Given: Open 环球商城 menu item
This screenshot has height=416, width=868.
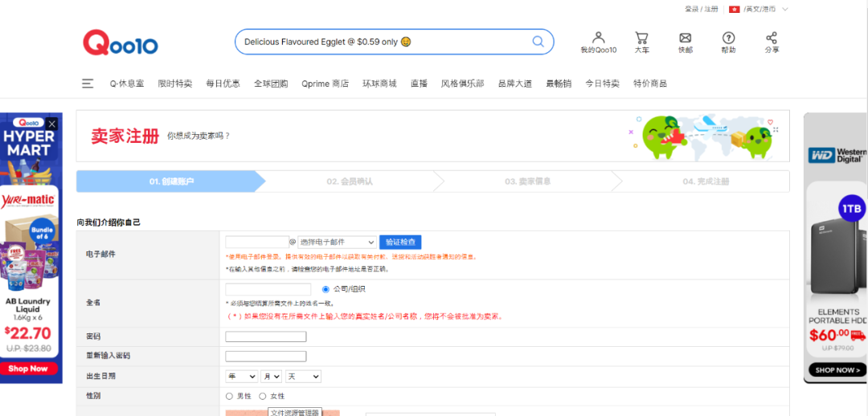Looking at the screenshot, I should click(379, 84).
